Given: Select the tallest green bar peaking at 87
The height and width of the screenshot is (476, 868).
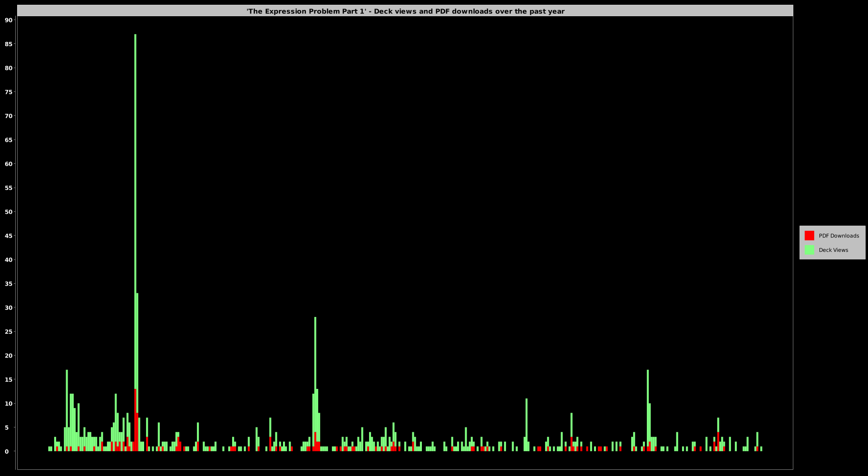Looking at the screenshot, I should click(x=135, y=212).
